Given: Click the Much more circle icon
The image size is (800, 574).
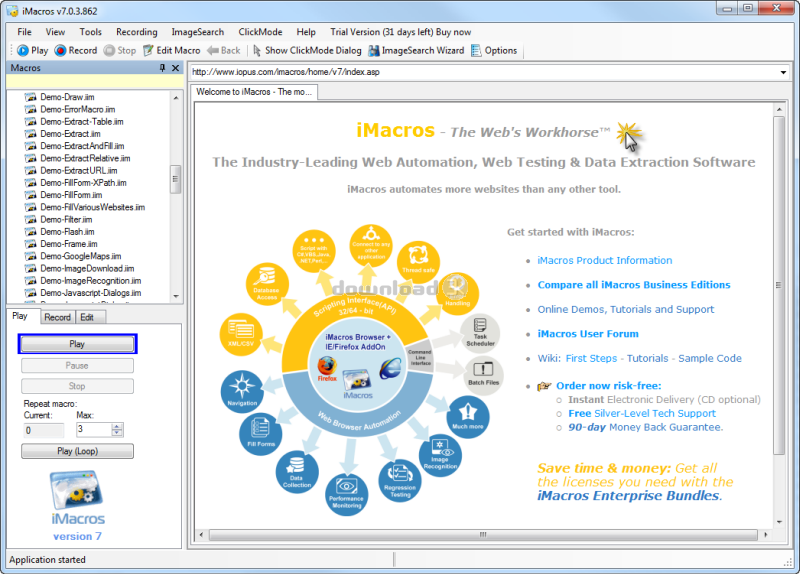Looking at the screenshot, I should tap(468, 416).
